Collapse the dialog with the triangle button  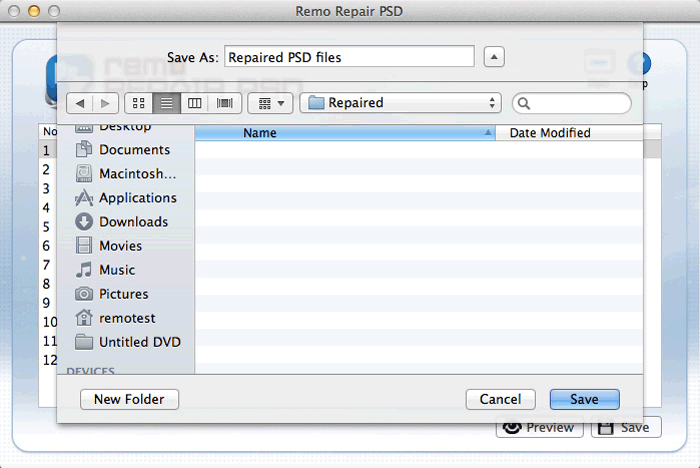pyautogui.click(x=494, y=57)
